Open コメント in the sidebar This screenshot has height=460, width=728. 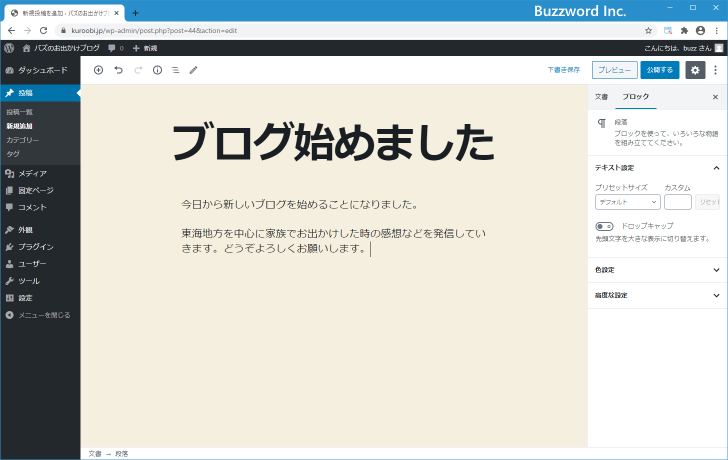click(40, 207)
